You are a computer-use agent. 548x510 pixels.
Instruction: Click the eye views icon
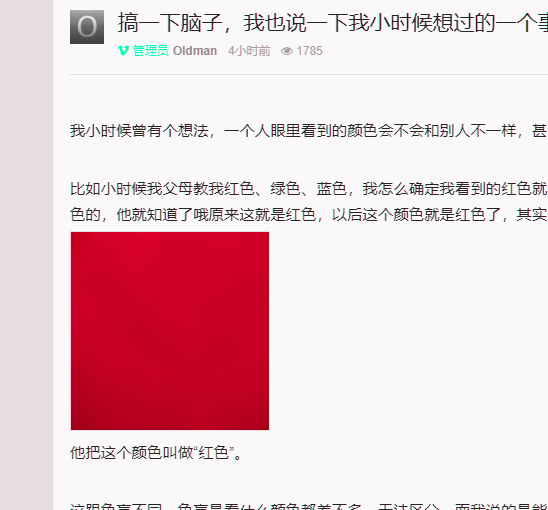(287, 51)
